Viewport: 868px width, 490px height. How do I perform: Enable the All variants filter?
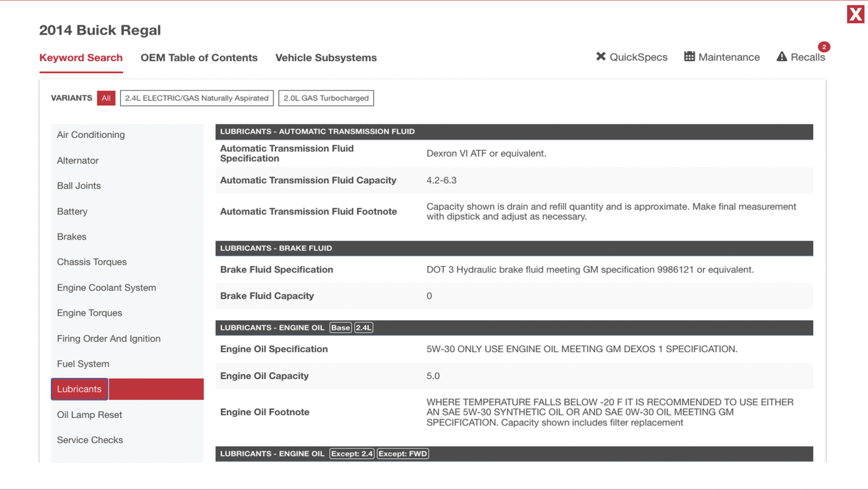click(106, 98)
